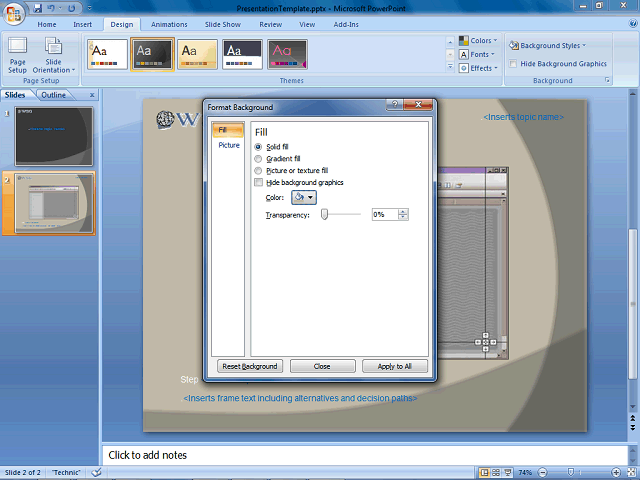Select the Slides pane tab
This screenshot has width=640, height=480.
15,95
